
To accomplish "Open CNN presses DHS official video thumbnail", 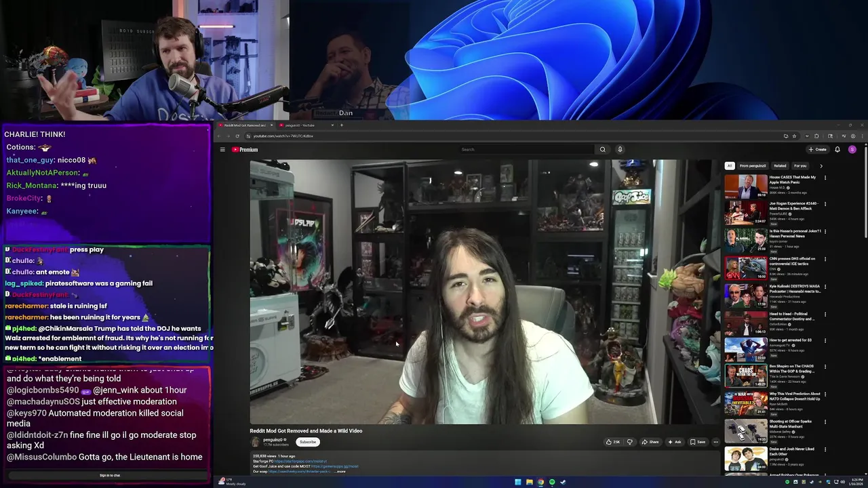I will [746, 268].
